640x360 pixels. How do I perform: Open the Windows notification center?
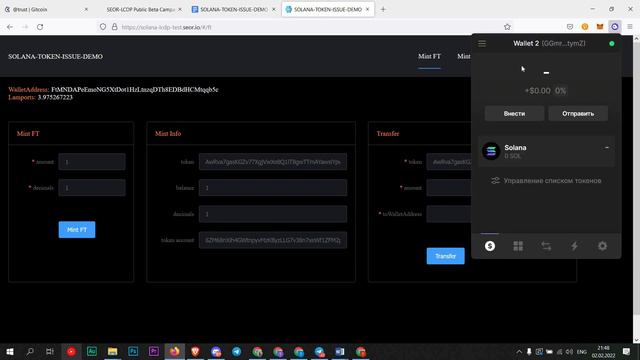pyautogui.click(x=627, y=351)
